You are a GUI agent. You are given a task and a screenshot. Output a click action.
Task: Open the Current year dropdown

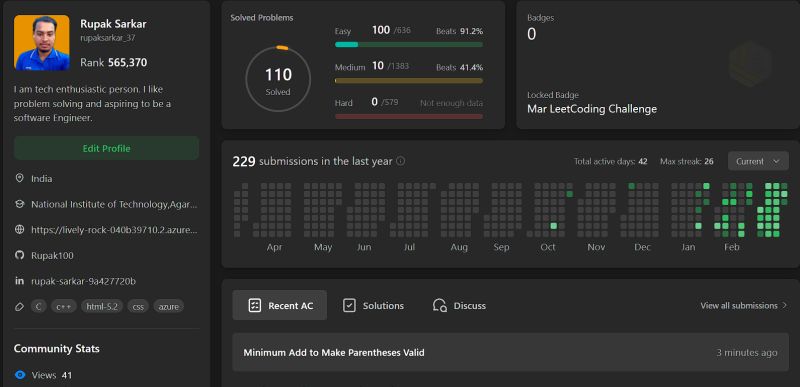(x=758, y=161)
